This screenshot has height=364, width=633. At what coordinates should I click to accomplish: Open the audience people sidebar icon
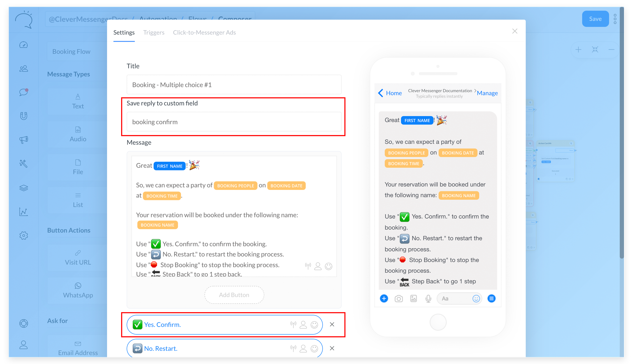(23, 68)
